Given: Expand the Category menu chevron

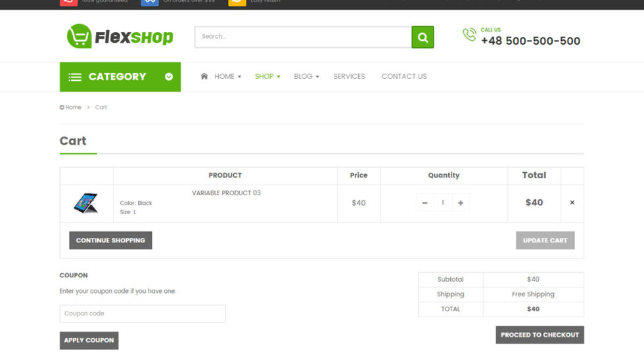Looking at the screenshot, I should (x=169, y=77).
